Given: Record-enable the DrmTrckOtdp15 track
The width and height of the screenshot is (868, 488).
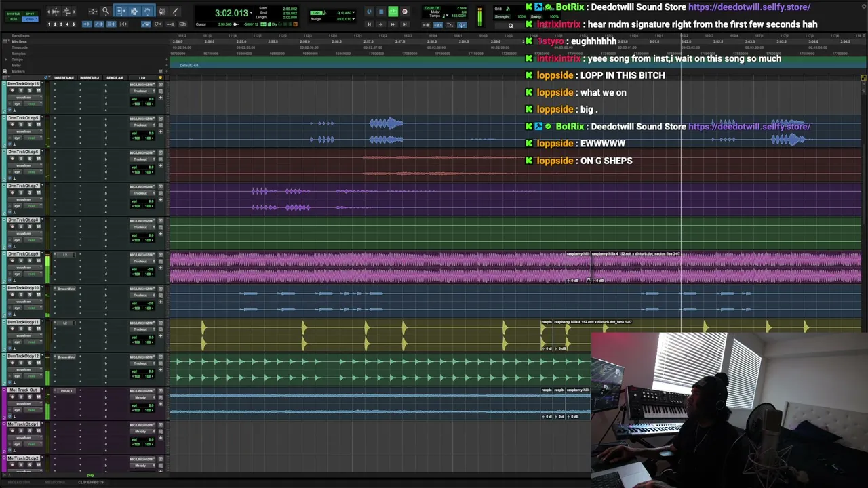Looking at the screenshot, I should (x=12, y=90).
